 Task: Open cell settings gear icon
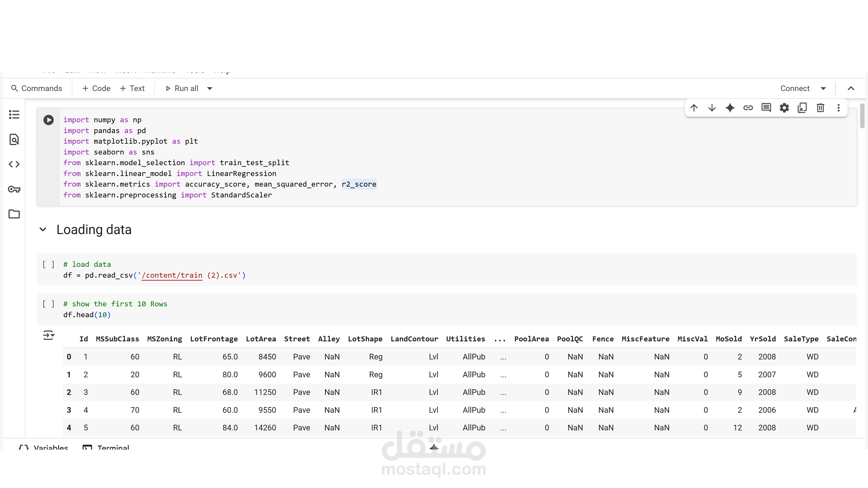pos(784,108)
